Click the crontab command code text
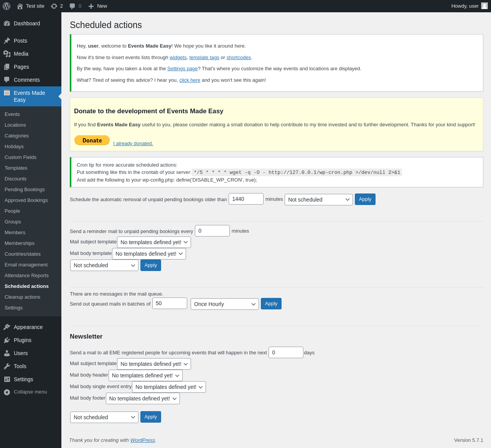Image resolution: width=491 pixels, height=448 pixels. 297,172
